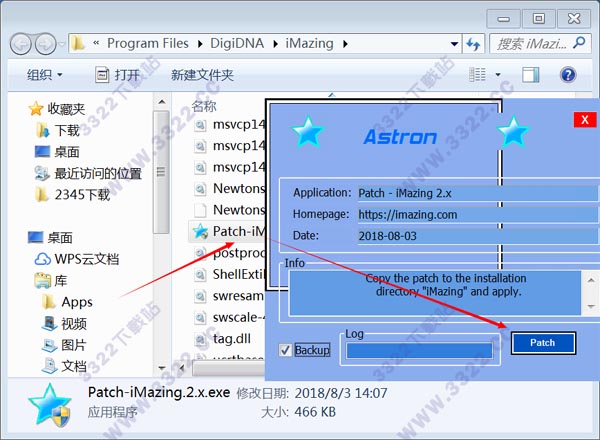Toggle the preview pane icon
The image size is (600, 440).
[x=531, y=75]
